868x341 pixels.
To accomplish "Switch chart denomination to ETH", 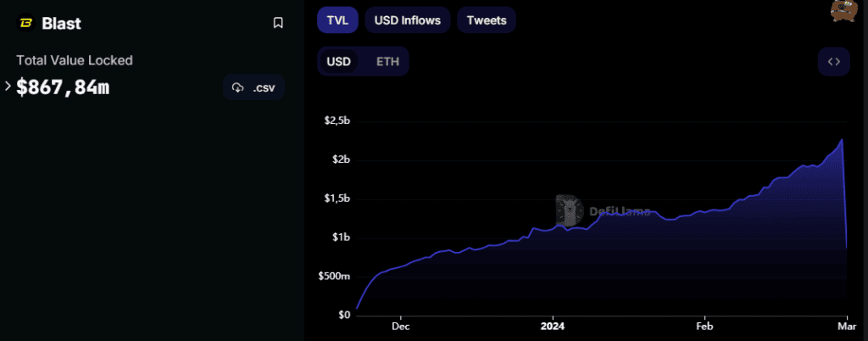I will tap(387, 61).
